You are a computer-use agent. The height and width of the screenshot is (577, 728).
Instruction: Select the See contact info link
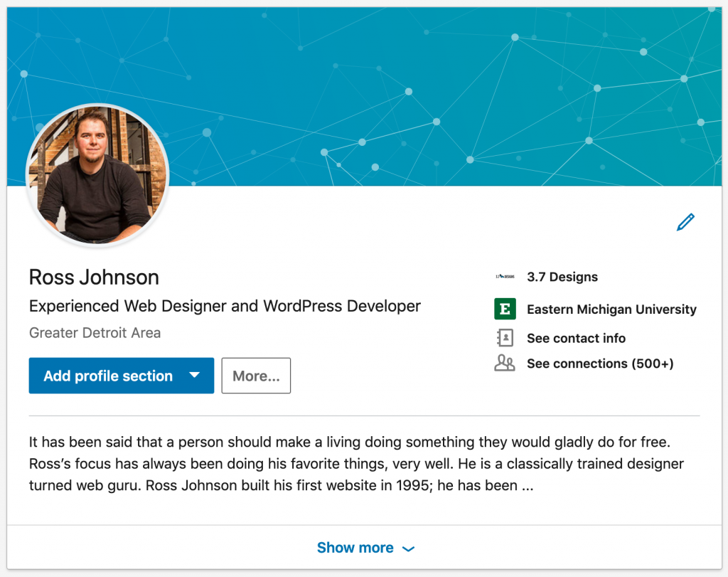(576, 338)
